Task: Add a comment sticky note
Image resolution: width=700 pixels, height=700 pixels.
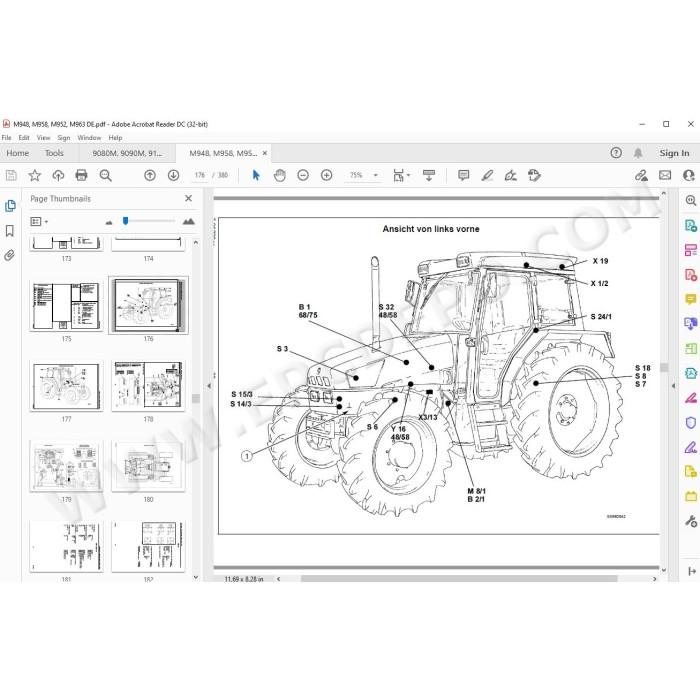Action: pyautogui.click(x=463, y=175)
